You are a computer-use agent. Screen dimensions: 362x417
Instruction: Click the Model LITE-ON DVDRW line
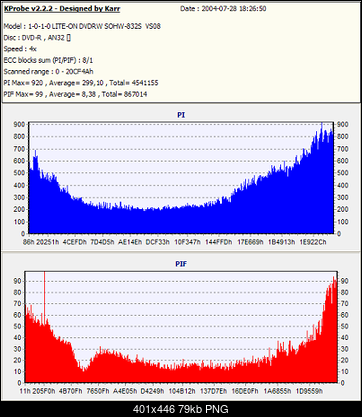(x=82, y=26)
